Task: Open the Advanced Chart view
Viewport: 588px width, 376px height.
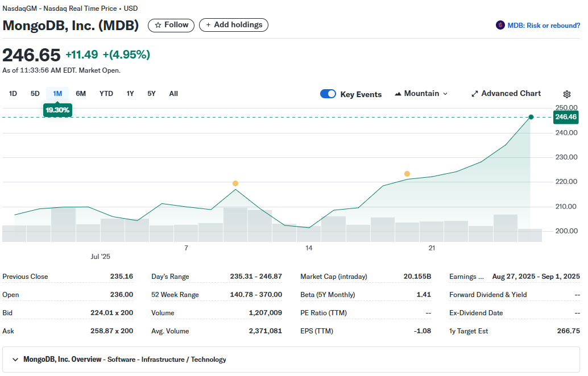Action: click(x=506, y=94)
